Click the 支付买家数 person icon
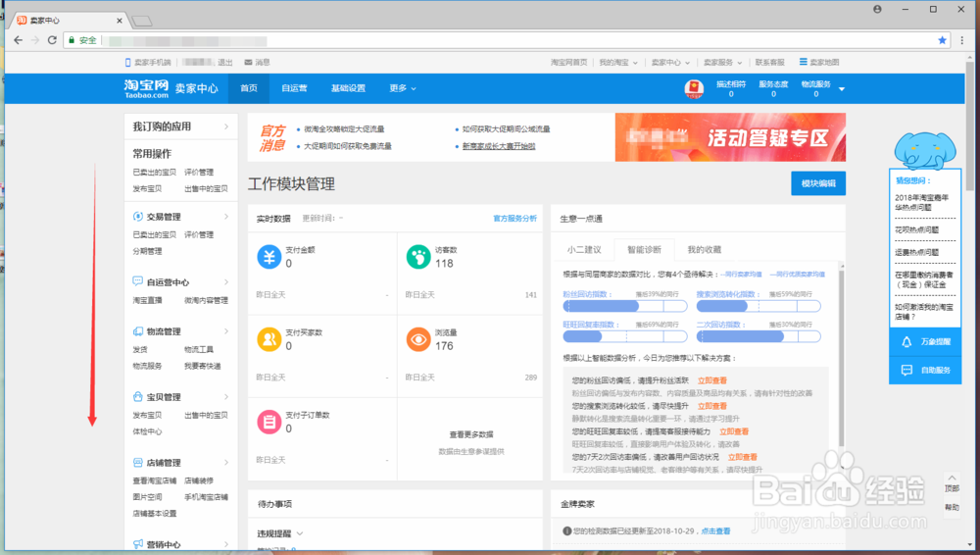 tap(269, 339)
